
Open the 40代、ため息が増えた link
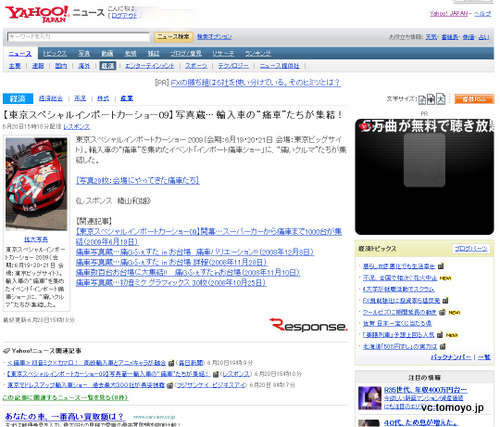point(421,423)
